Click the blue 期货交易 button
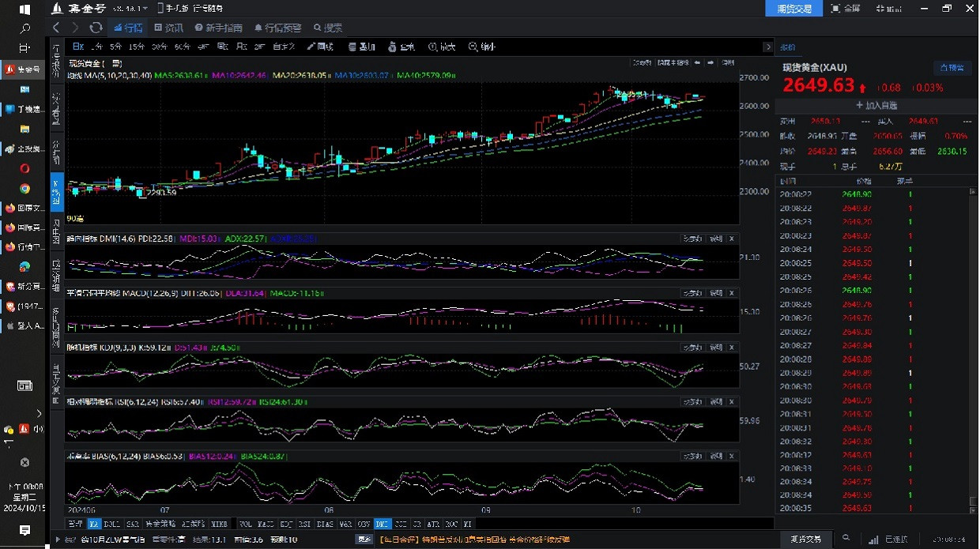The height and width of the screenshot is (549, 980). click(x=793, y=9)
